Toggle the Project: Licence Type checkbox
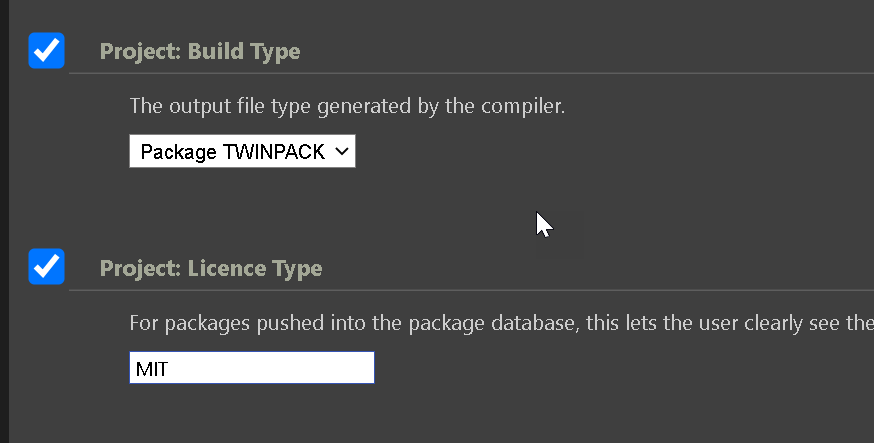874x443 pixels. (46, 266)
